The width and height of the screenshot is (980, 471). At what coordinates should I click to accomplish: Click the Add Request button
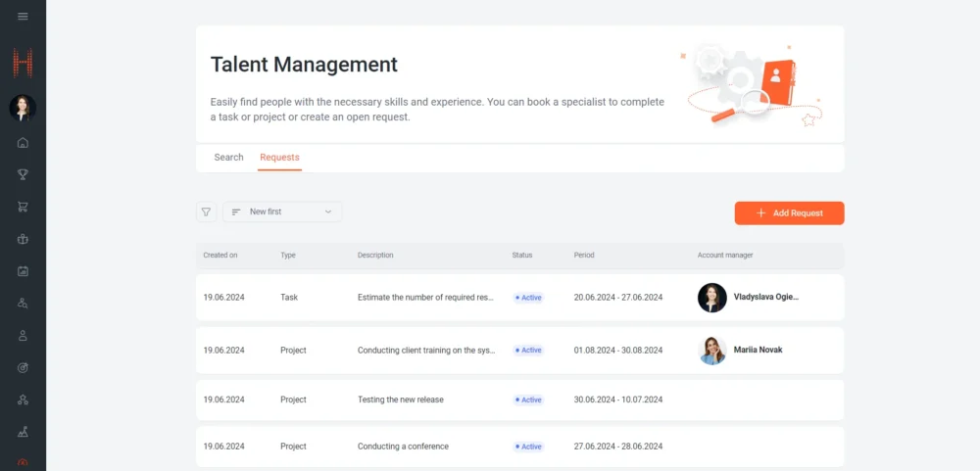click(789, 213)
